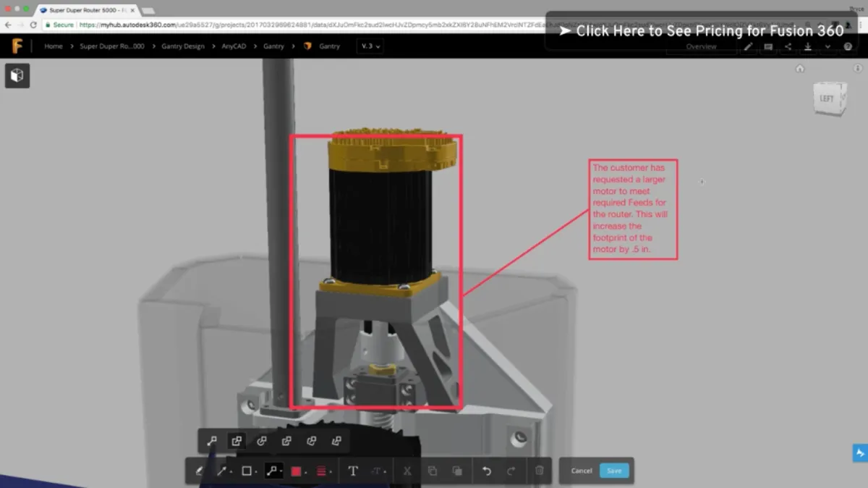
Task: Select the Text tool
Action: pos(353,471)
